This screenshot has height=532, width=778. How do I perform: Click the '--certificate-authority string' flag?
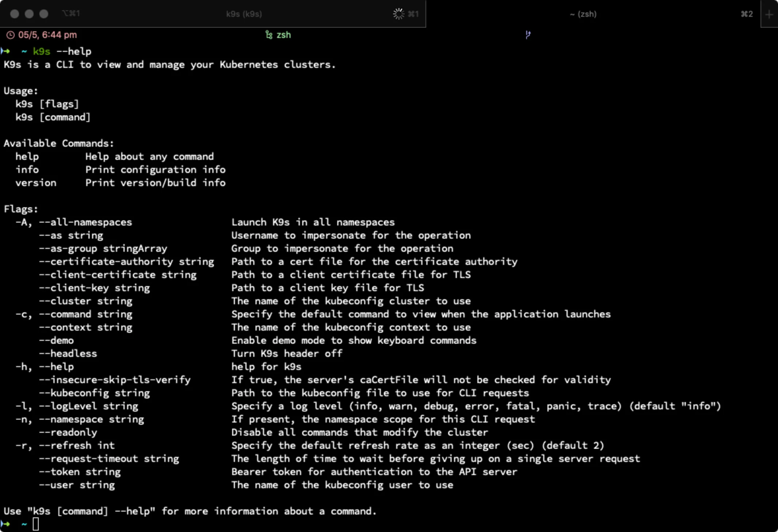tap(126, 262)
